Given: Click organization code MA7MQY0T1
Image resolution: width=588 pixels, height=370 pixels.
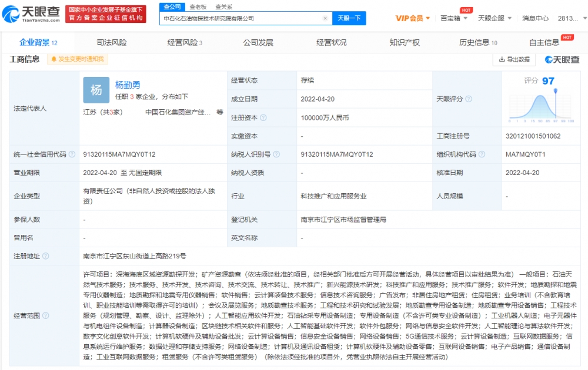Looking at the screenshot, I should (x=525, y=154).
